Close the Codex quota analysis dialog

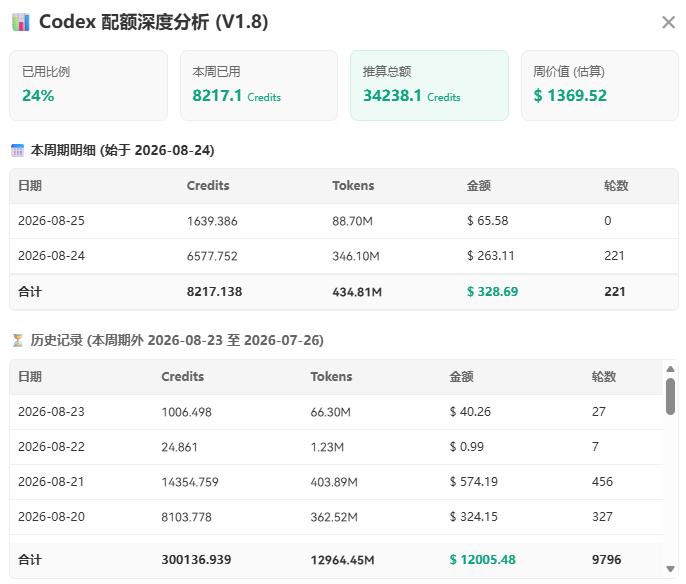pyautogui.click(x=668, y=22)
